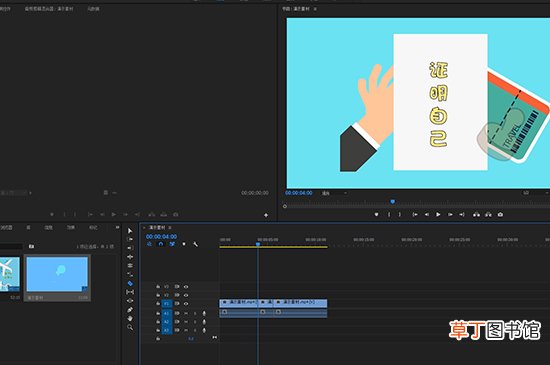
Task: Go to Out point in Program monitor
Action: coord(462,214)
